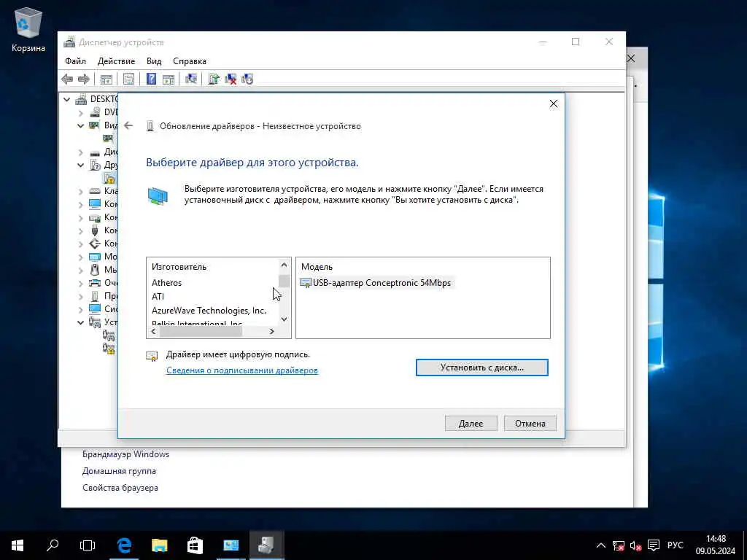The image size is (747, 560).
Task: Collapse the DESKTO root node
Action: coord(67,99)
